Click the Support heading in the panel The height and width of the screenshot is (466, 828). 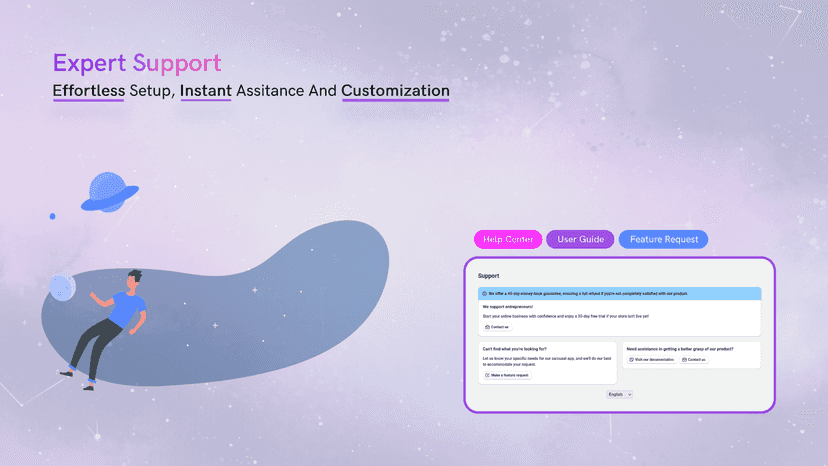click(x=488, y=276)
